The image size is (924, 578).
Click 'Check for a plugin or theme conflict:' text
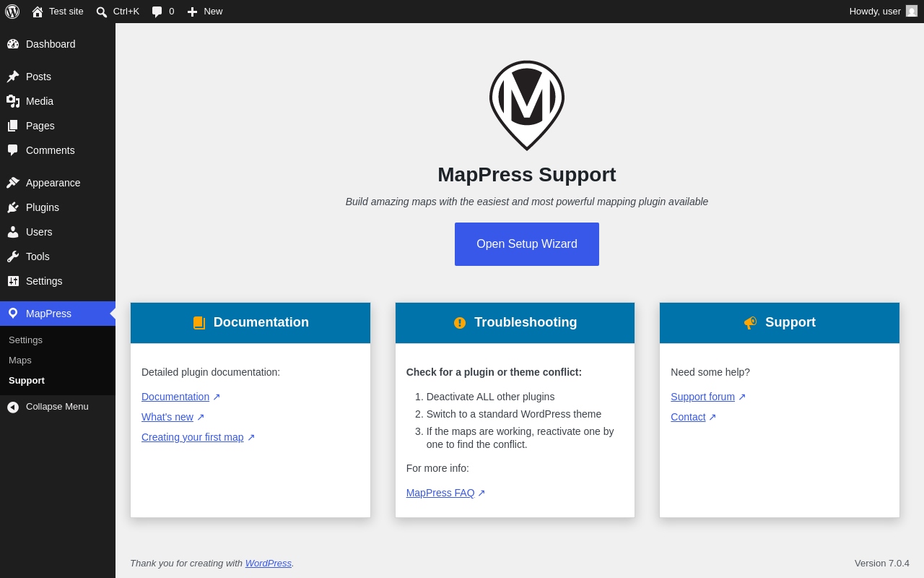pos(494,372)
